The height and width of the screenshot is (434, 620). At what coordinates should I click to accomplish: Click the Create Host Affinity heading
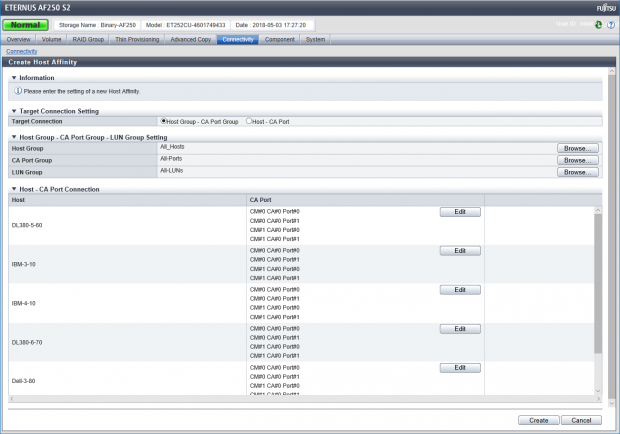pyautogui.click(x=43, y=62)
